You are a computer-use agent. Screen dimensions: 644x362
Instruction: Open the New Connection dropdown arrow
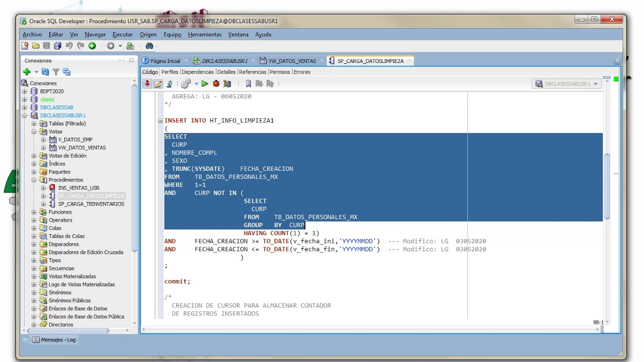coord(36,72)
